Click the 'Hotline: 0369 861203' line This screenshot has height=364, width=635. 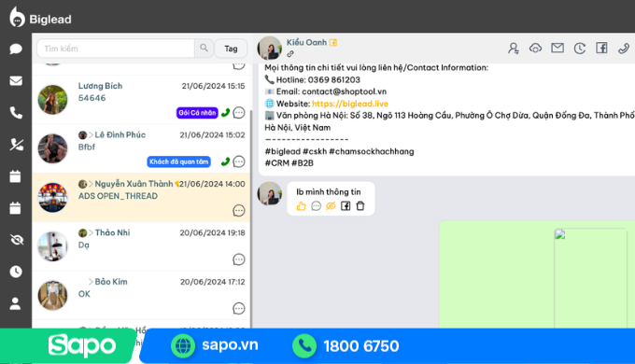point(312,79)
